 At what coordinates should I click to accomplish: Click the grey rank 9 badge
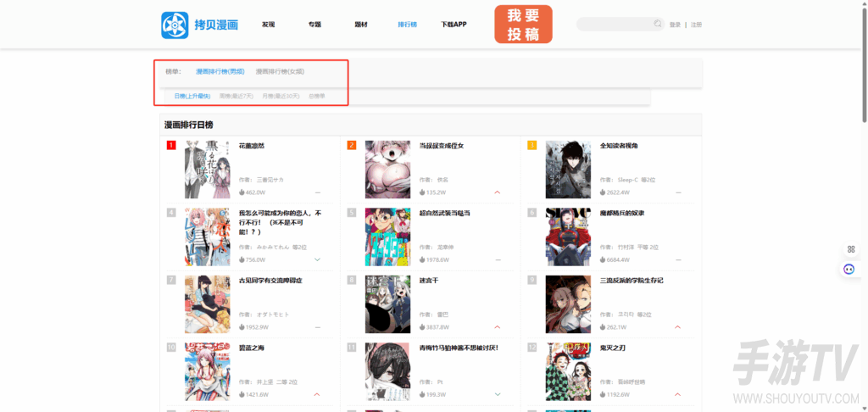point(532,281)
